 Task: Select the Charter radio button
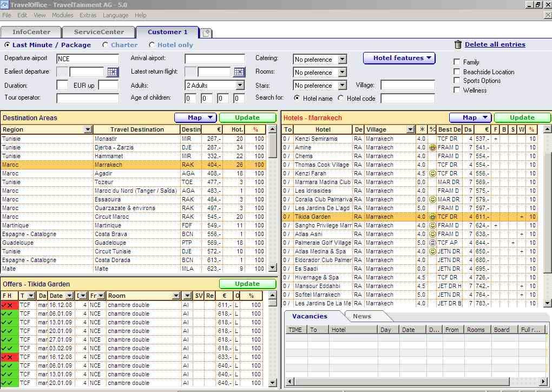pyautogui.click(x=106, y=45)
